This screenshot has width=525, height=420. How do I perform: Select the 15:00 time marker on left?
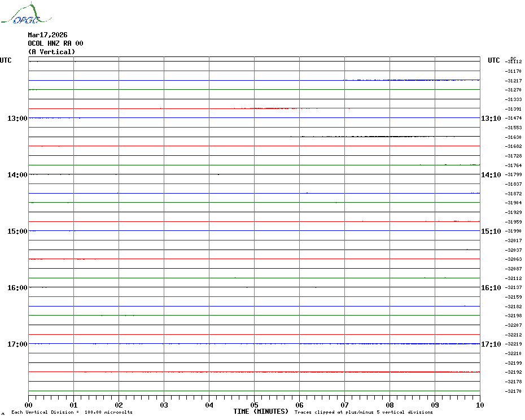(x=17, y=231)
